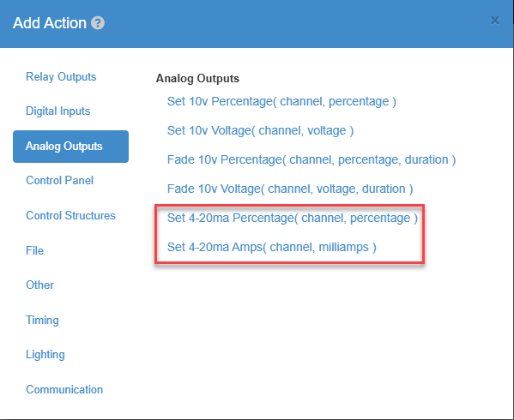Select the Communication category
The width and height of the screenshot is (514, 420).
[x=64, y=389]
